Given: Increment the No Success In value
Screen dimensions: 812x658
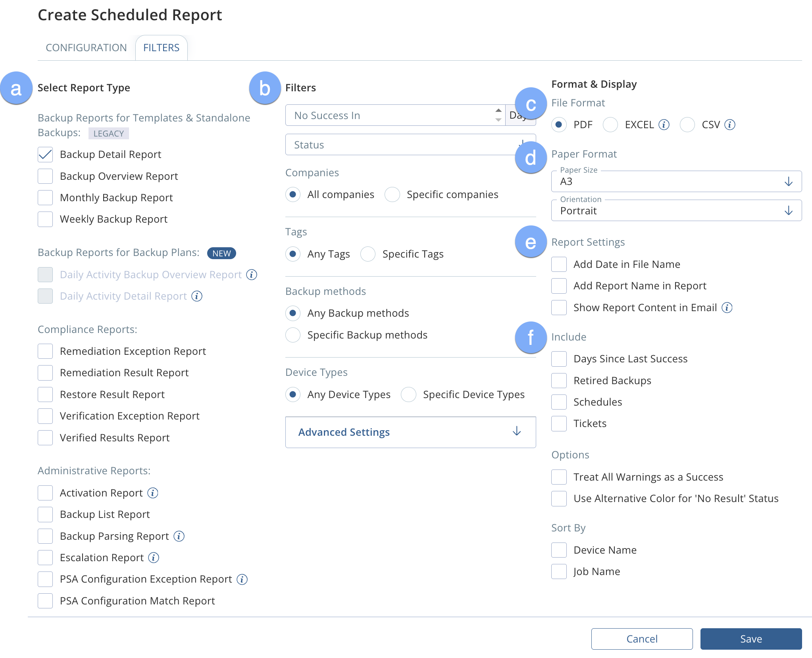Looking at the screenshot, I should click(x=498, y=110).
